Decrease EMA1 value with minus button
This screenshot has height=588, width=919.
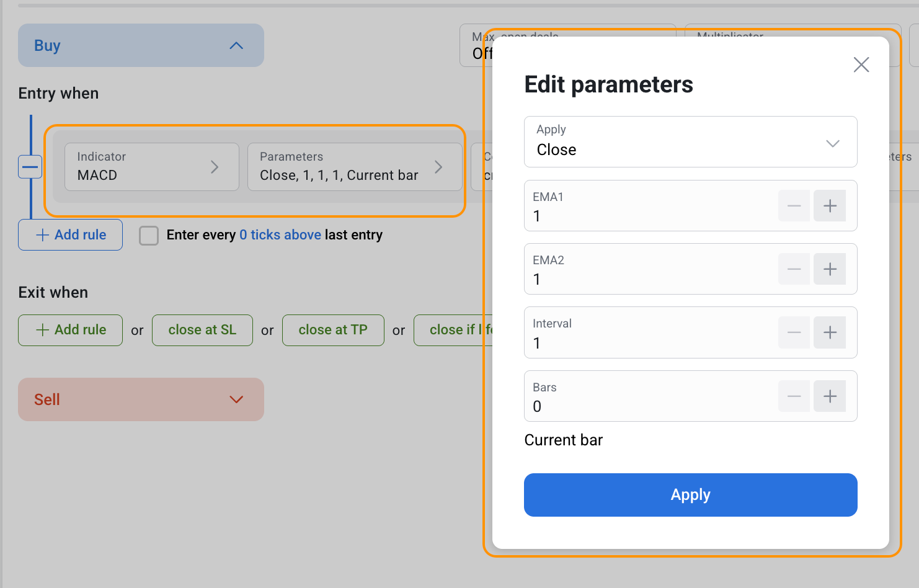(x=794, y=206)
